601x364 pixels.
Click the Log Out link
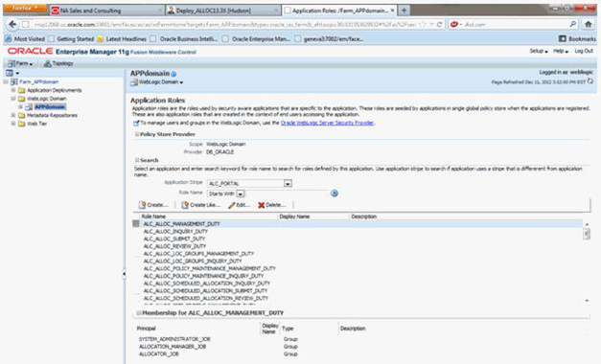[584, 51]
